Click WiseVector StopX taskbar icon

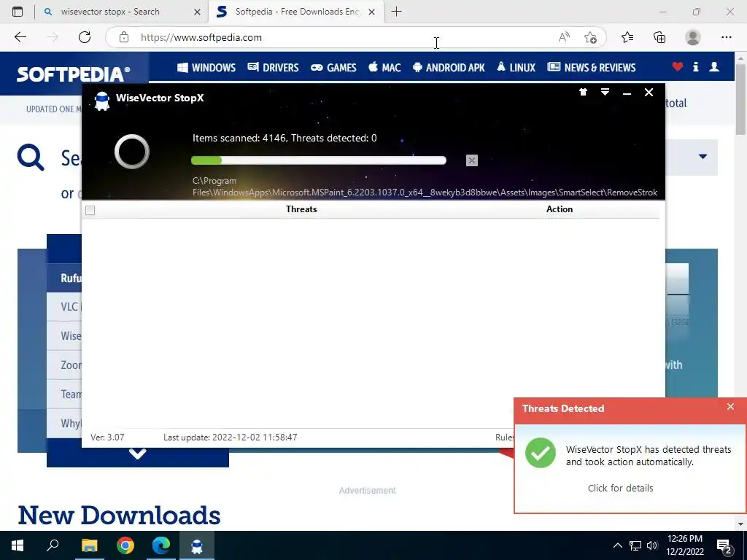pos(197,545)
